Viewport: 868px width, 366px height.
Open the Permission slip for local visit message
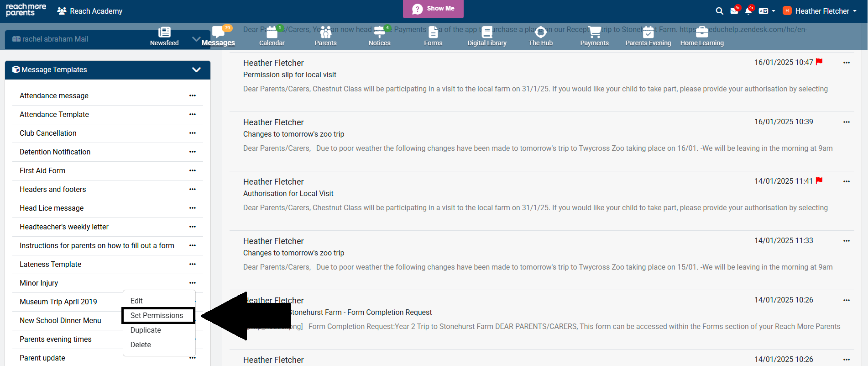(x=290, y=74)
